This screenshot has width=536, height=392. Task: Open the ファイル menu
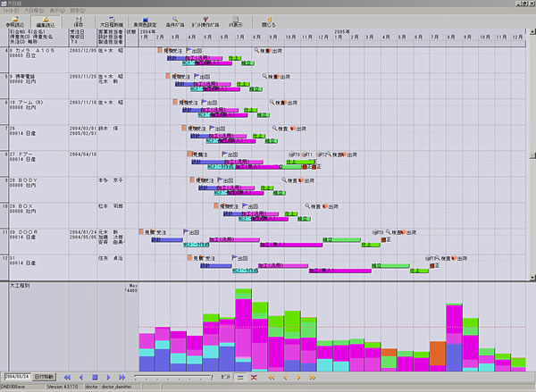tap(15, 11)
